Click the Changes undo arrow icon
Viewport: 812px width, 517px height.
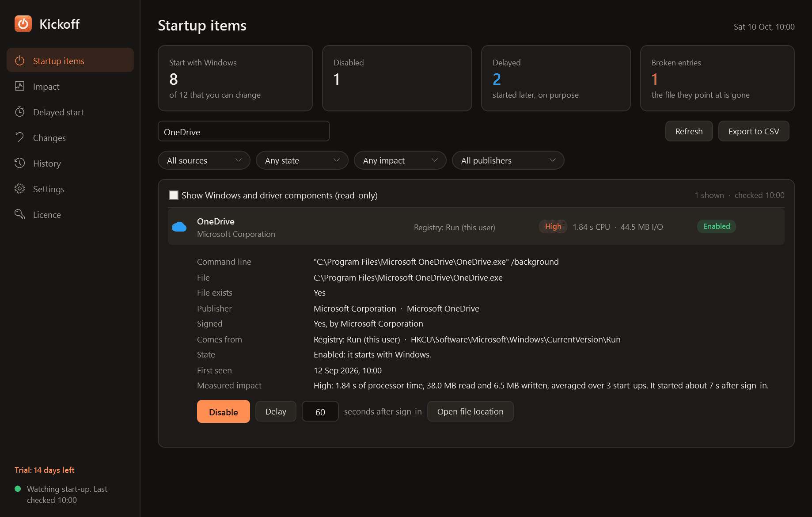pos(20,137)
